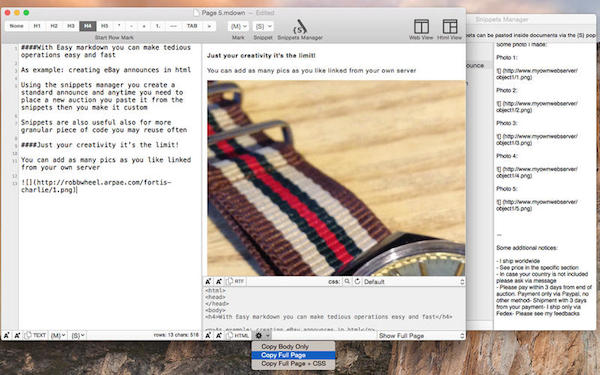The width and height of the screenshot is (600, 375).
Task: Click 'You can add as many pics' preview text
Action: pyautogui.click(x=311, y=70)
